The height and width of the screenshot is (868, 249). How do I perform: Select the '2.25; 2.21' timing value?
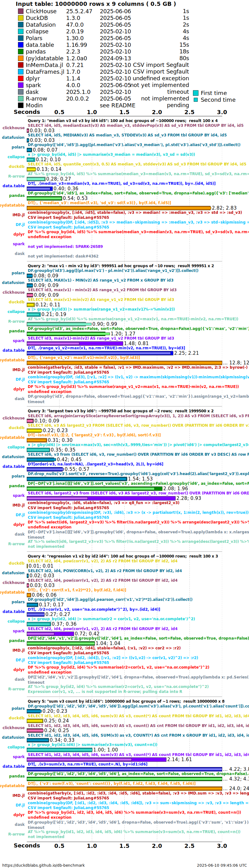point(186,353)
